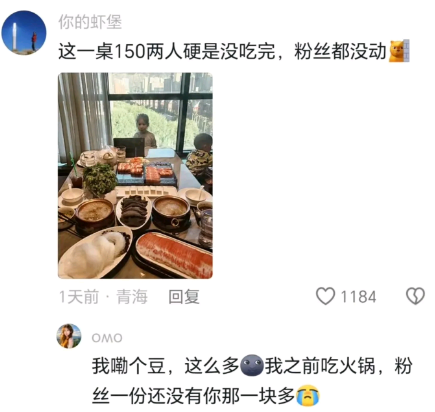Tap the 这么多 phrase before the moon emoji
This screenshot has width=435, height=412.
[212, 366]
